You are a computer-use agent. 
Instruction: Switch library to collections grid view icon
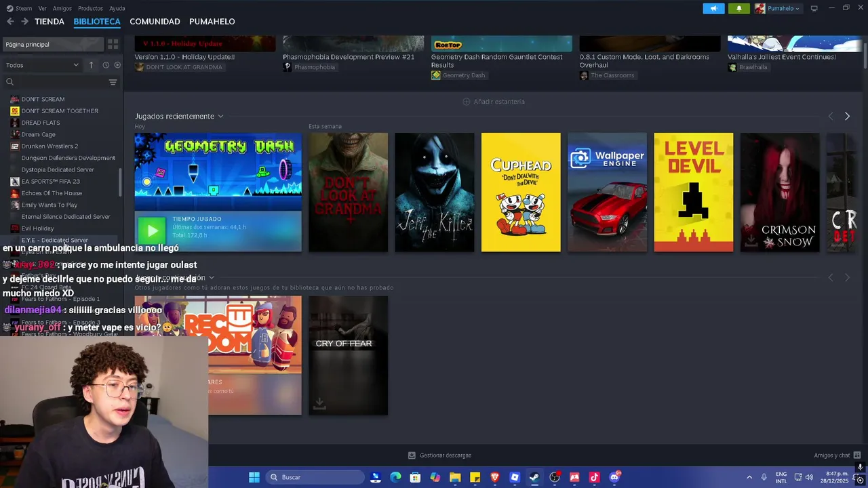[113, 44]
